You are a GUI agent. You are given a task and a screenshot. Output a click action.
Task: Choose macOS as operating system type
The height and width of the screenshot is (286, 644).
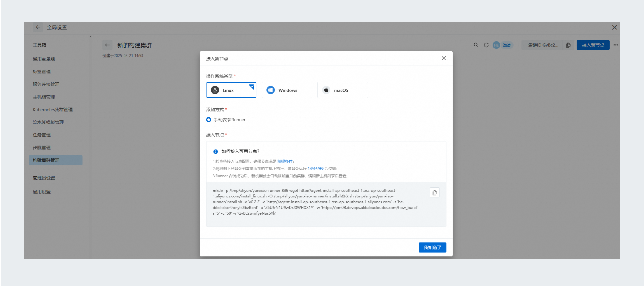pos(342,90)
